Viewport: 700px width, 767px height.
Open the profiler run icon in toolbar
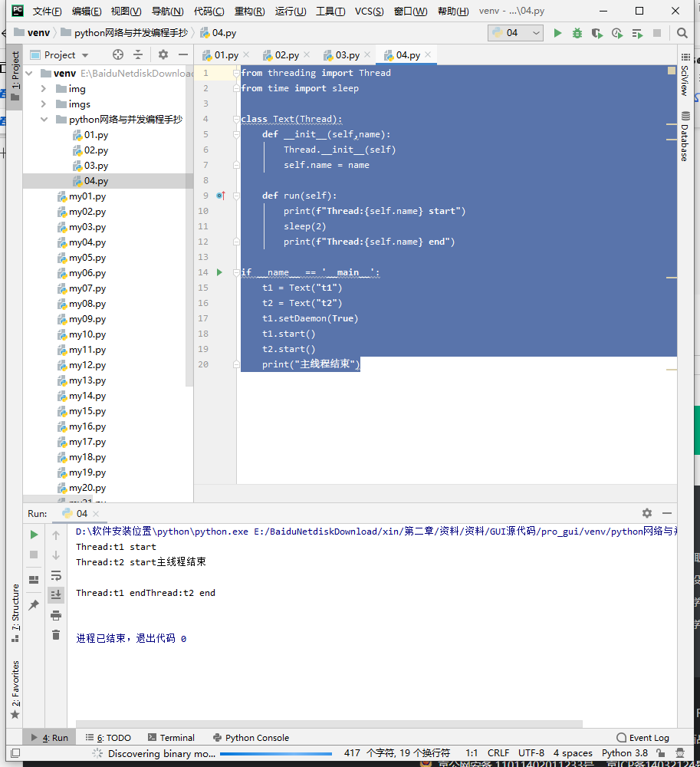pyautogui.click(x=617, y=33)
